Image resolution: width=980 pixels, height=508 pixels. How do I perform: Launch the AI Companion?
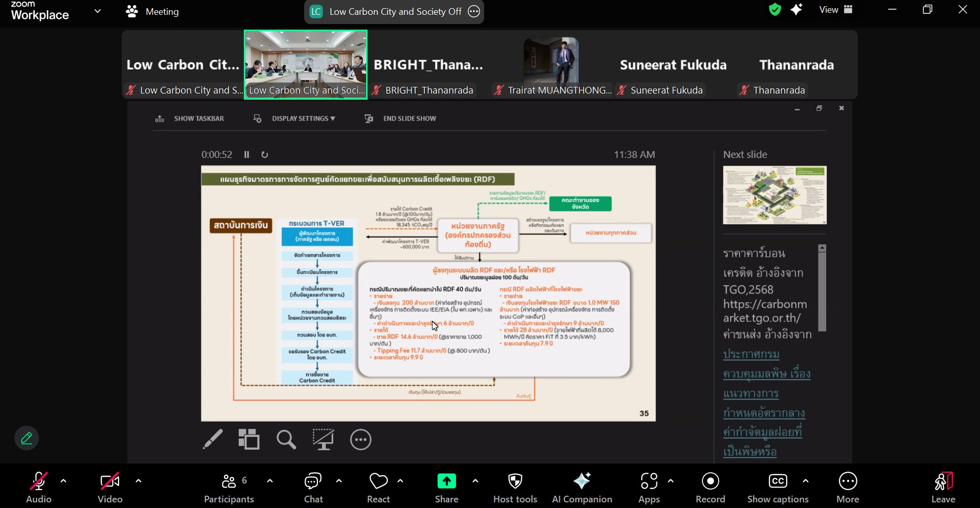(x=582, y=488)
